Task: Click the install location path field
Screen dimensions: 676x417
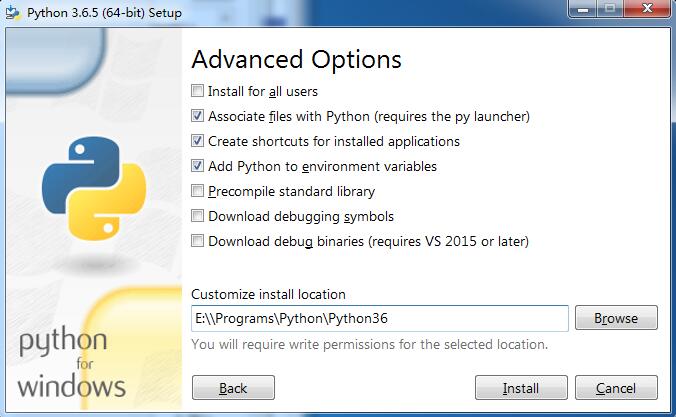Action: pos(380,319)
